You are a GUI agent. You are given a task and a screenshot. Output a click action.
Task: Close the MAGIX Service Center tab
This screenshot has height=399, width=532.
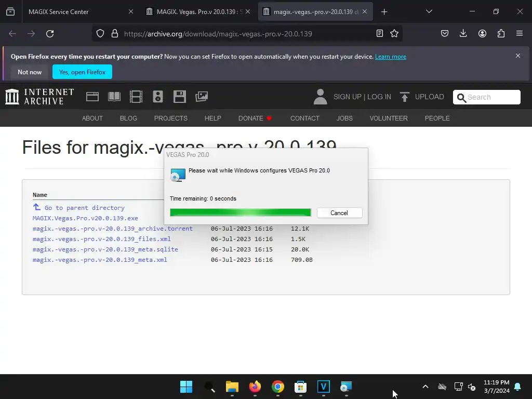pyautogui.click(x=131, y=11)
